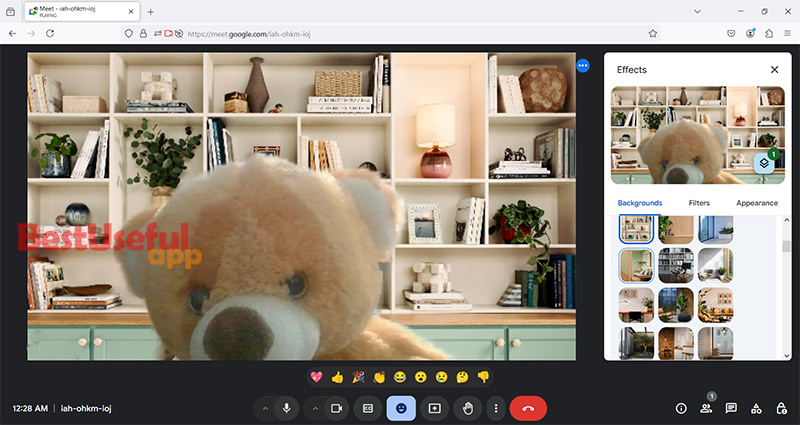Expand audio settings chevron next to microphone
This screenshot has height=425, width=800.
click(x=265, y=408)
